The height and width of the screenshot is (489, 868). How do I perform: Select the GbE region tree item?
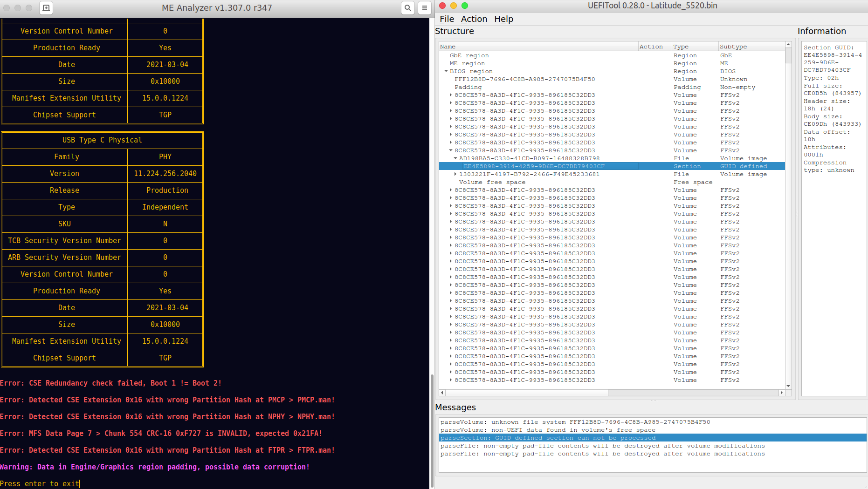click(x=469, y=55)
